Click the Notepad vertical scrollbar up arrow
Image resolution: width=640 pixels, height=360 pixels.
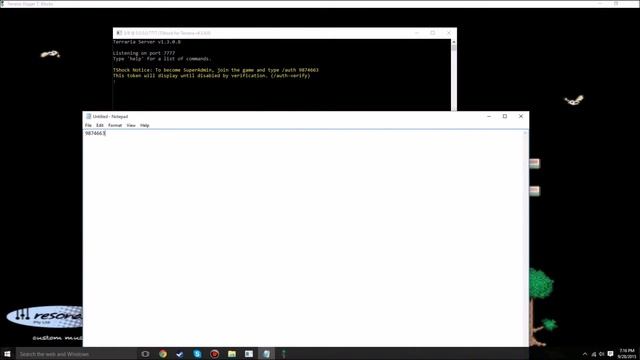point(526,133)
